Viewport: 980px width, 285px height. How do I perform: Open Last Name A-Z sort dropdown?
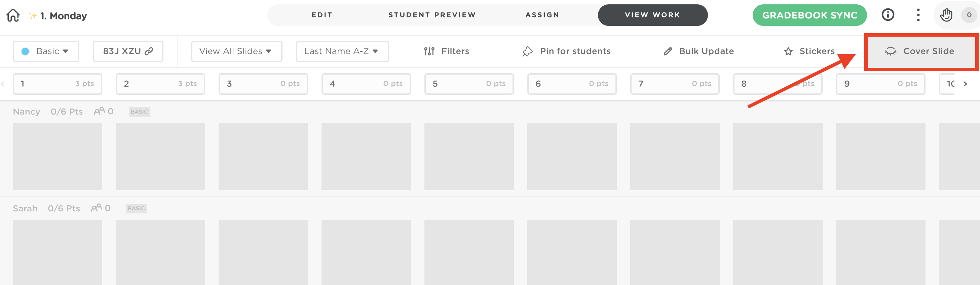(342, 51)
